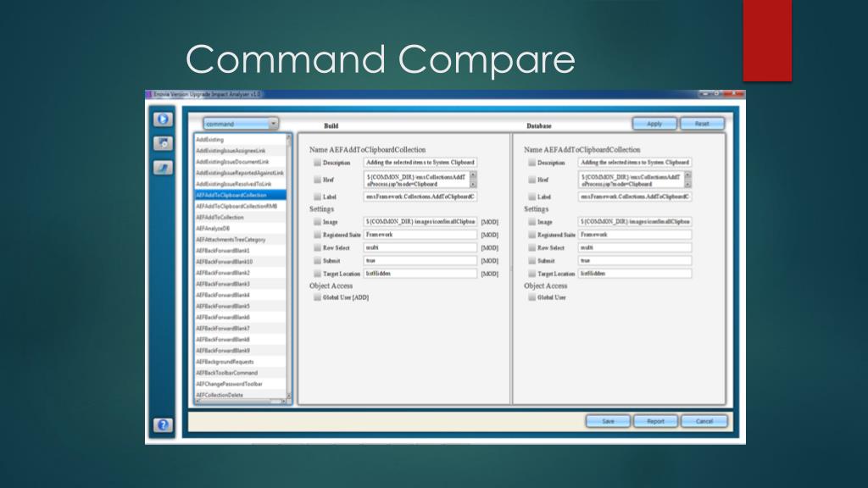Click the Build Label text field
The image size is (868, 488).
click(420, 197)
